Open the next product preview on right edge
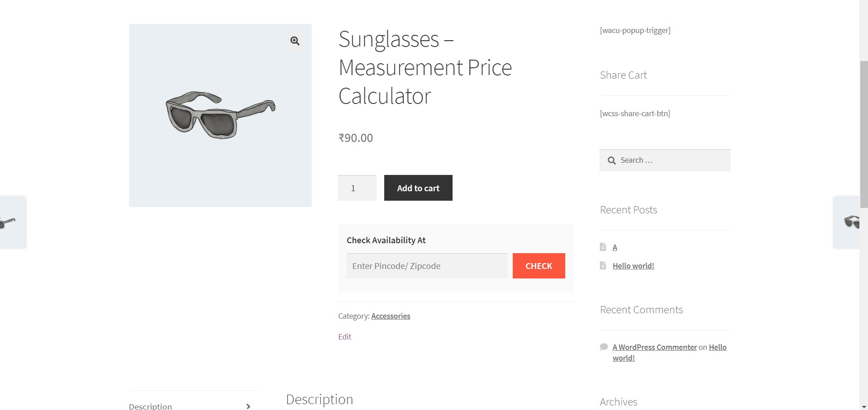This screenshot has width=868, height=410. coord(851,222)
